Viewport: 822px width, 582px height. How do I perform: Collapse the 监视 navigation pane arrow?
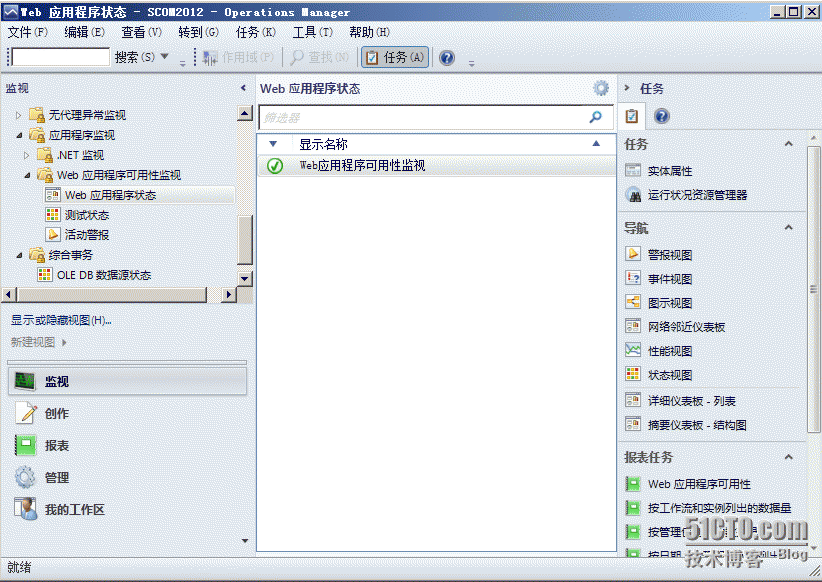coord(243,88)
